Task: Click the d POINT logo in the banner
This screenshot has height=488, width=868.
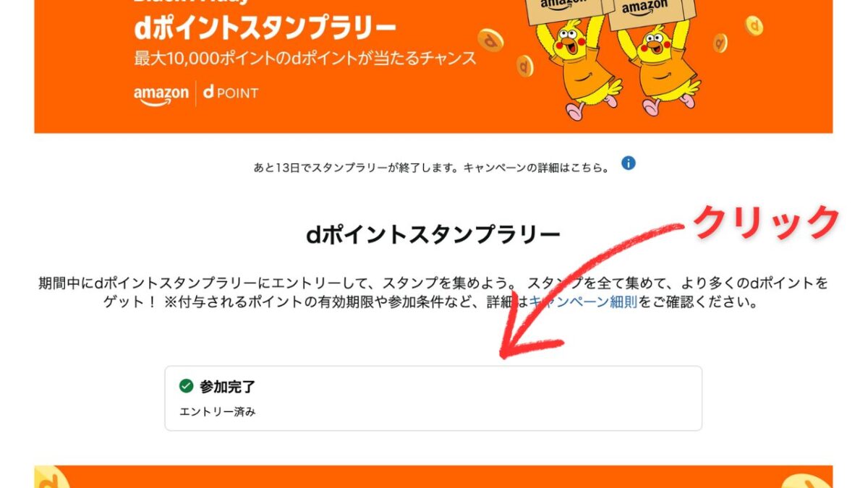Action: click(x=230, y=93)
